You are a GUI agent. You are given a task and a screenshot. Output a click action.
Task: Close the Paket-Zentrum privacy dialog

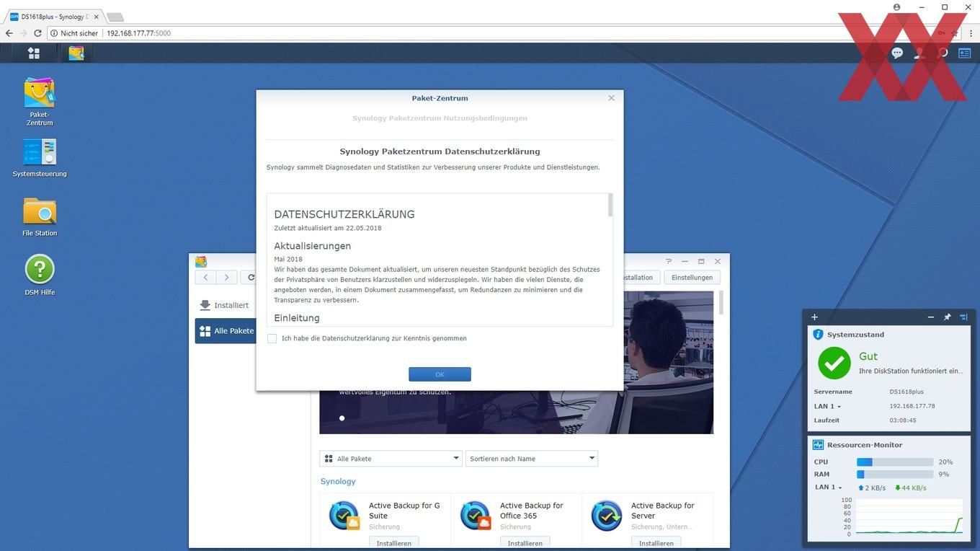point(611,98)
